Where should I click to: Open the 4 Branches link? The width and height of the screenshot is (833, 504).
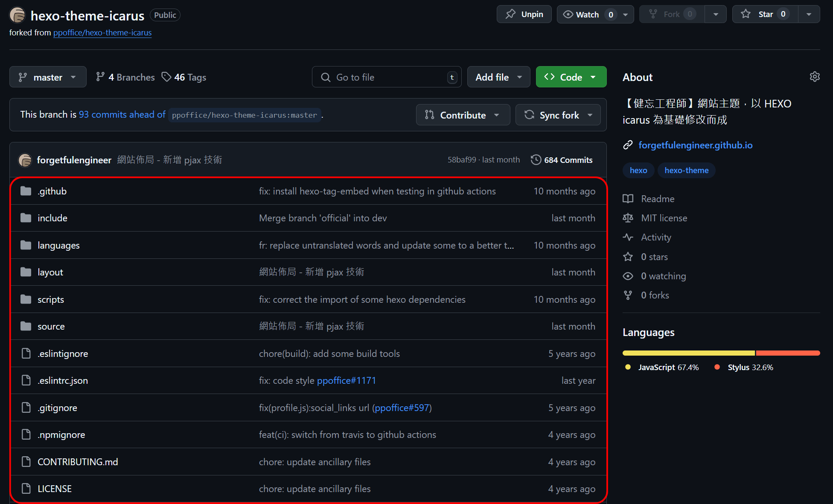[125, 77]
